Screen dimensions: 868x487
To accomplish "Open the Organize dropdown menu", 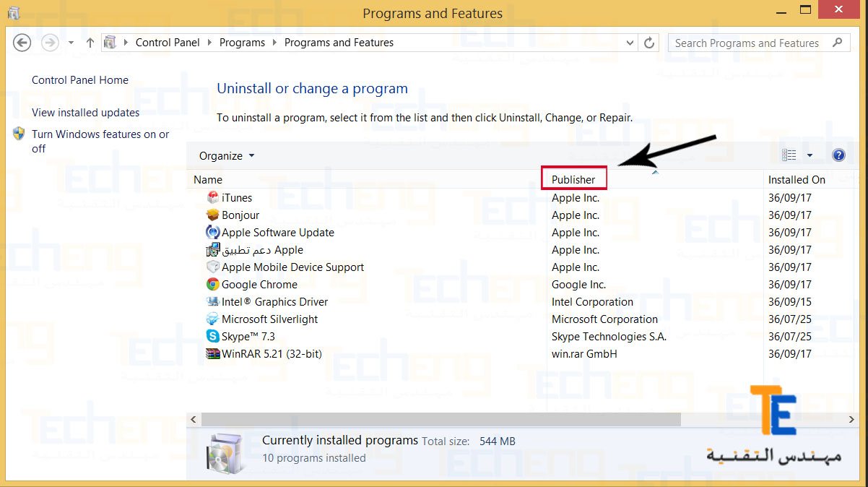I will [227, 155].
